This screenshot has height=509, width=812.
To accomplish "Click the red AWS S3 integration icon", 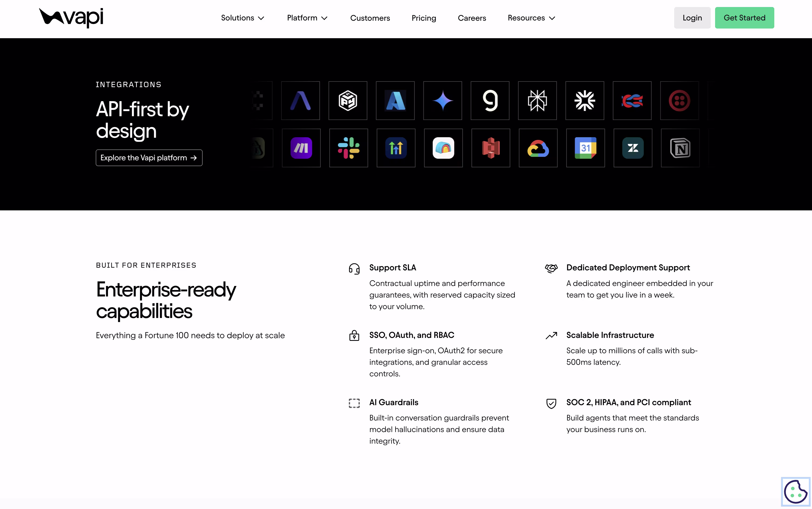I will 491,148.
